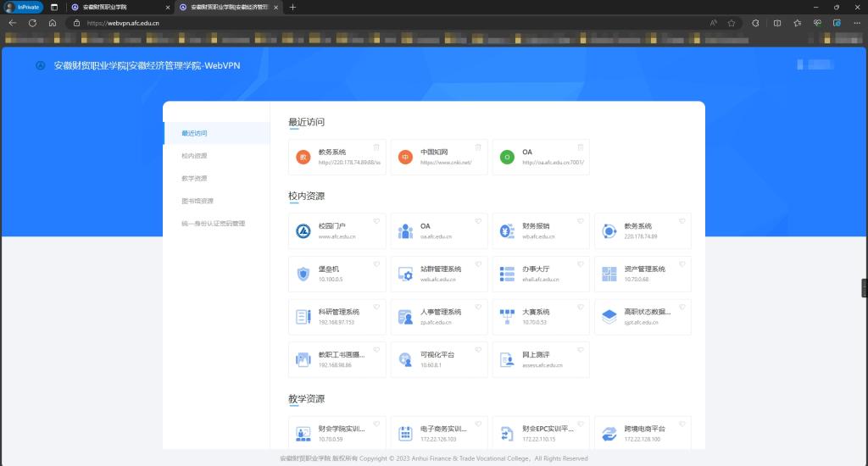Switch to the first 安徽财贸职业学院 browser tab
The height and width of the screenshot is (466, 868).
(114, 7)
